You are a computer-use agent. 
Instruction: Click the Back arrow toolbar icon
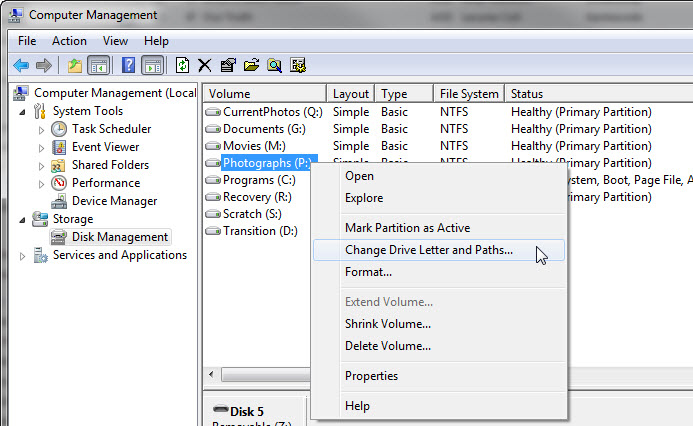pyautogui.click(x=21, y=66)
